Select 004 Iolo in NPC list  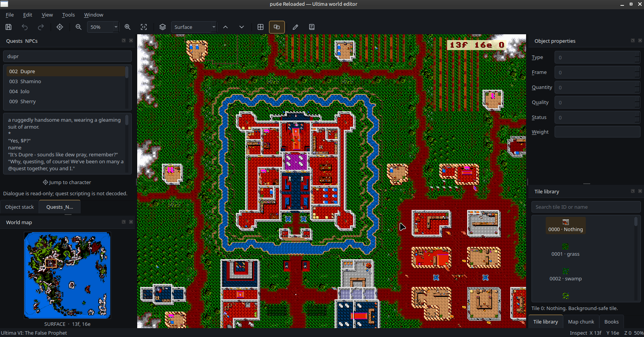(66, 91)
